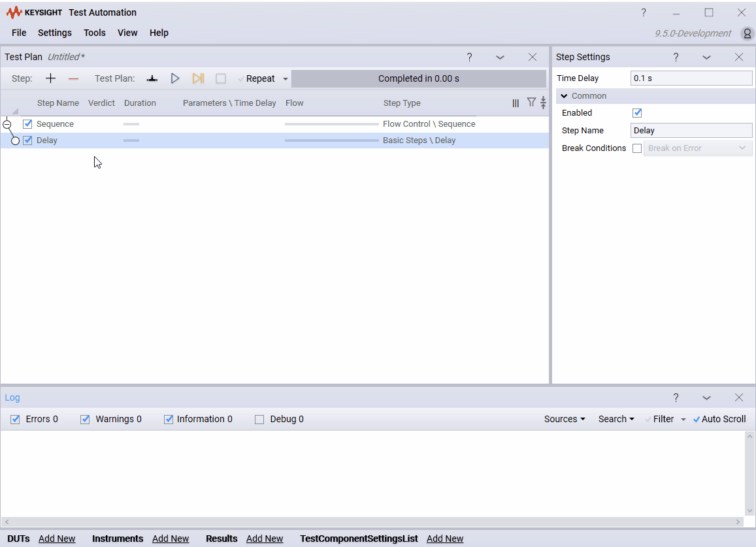This screenshot has width=756, height=547.
Task: Click the Step Name input field
Action: tap(691, 130)
